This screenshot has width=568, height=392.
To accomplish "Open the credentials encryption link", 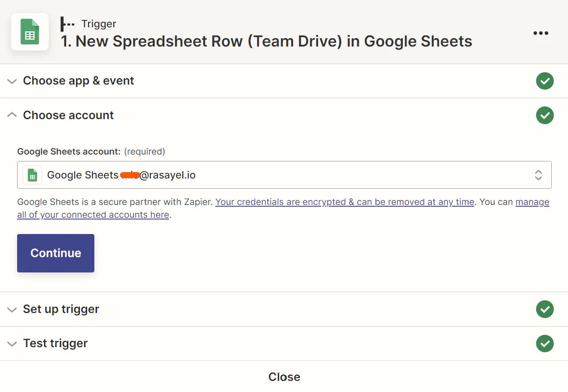I will click(x=345, y=202).
